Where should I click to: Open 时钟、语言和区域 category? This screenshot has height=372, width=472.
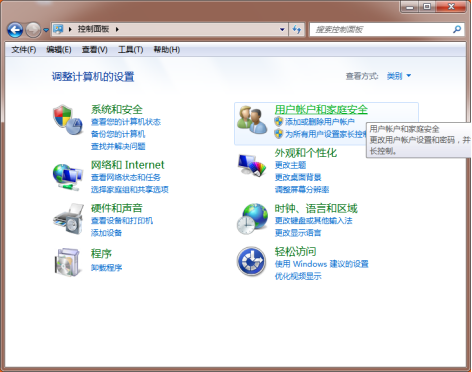click(316, 208)
